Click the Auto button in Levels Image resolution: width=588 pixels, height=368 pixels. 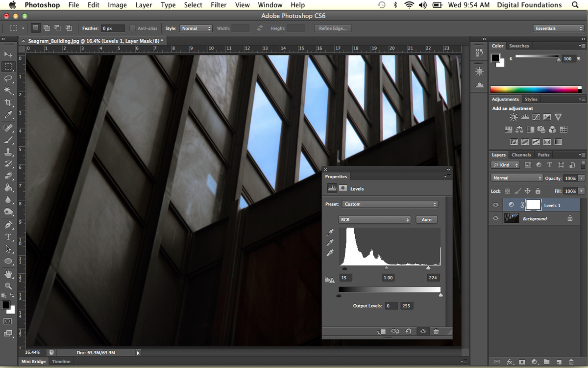pyautogui.click(x=426, y=220)
